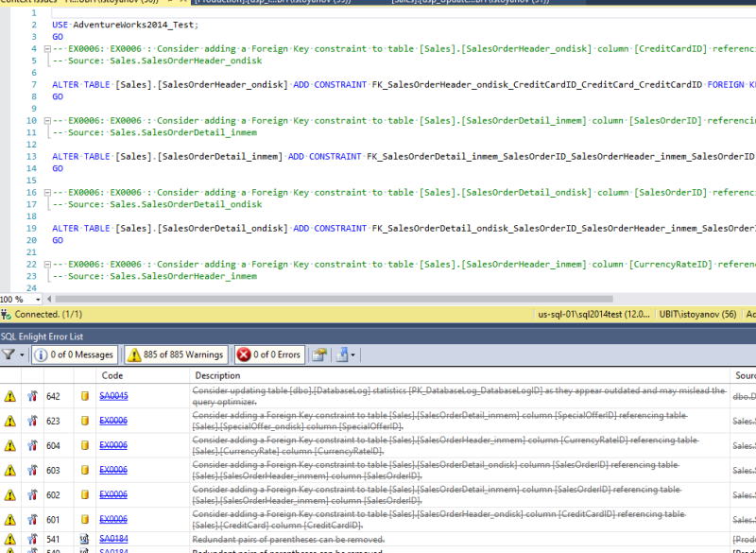
Task: Click the quick-fix tools icon in row 602
Action: (32, 495)
